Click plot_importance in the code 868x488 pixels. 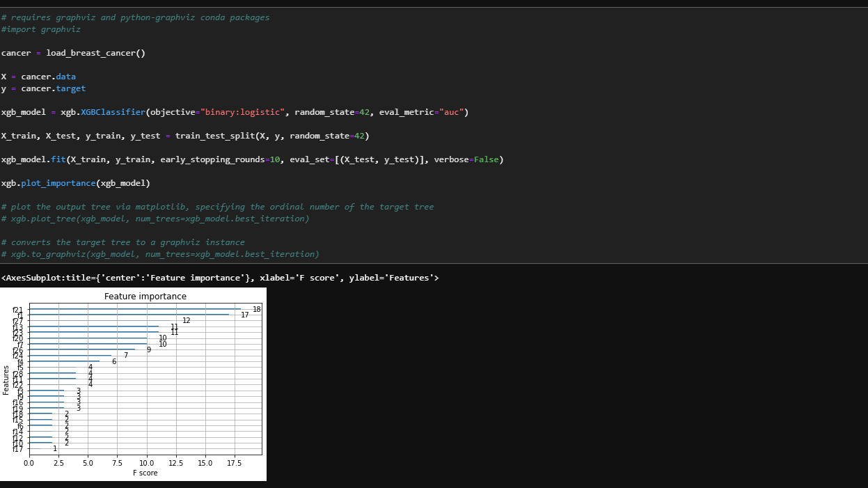58,183
